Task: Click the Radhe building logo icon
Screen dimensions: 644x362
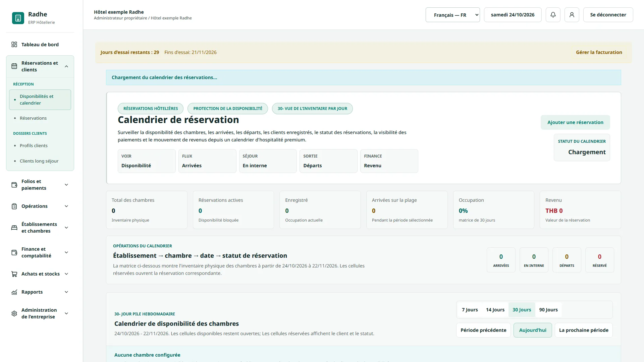Action: pos(18,18)
